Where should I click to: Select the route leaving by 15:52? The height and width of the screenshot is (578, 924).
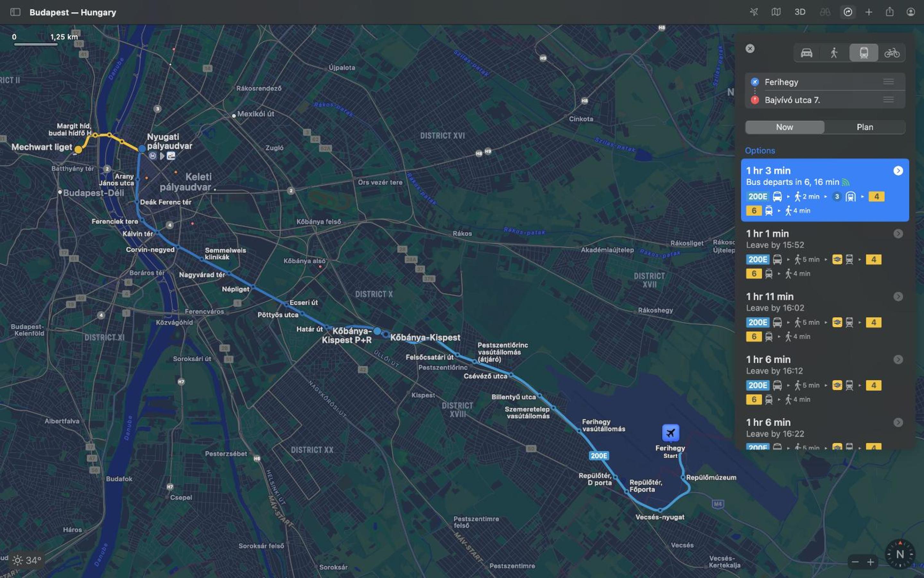click(825, 253)
